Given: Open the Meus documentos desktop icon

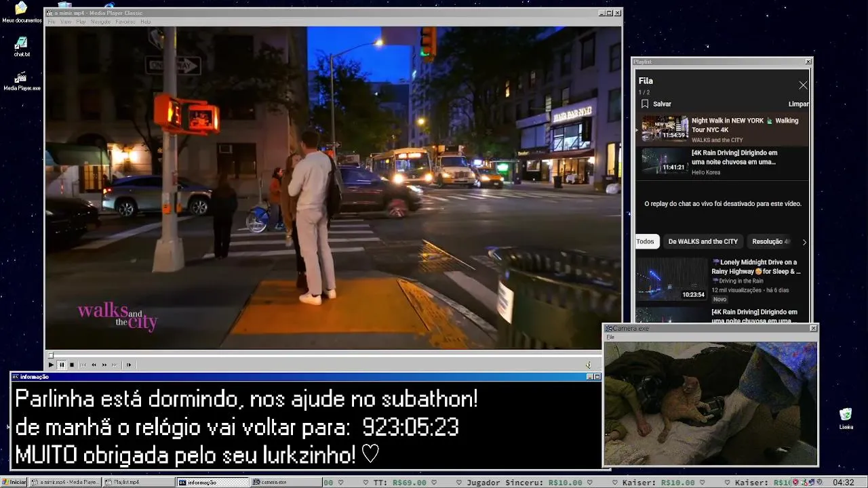Looking at the screenshot, I should [x=22, y=12].
